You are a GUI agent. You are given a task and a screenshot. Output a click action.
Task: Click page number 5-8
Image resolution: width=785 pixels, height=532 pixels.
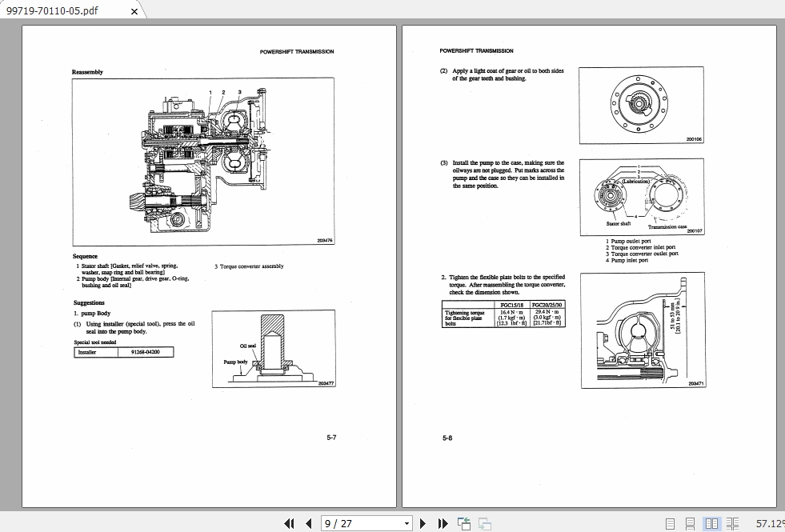tap(447, 438)
